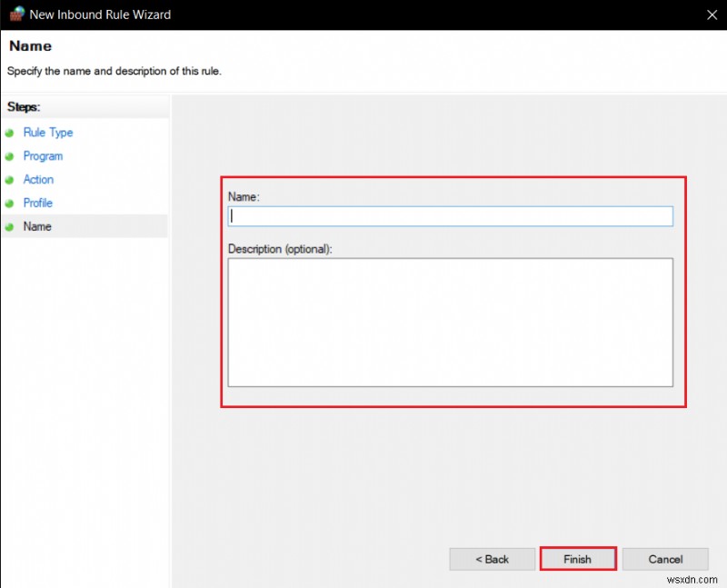Click the green bullet beside Profile

click(10, 204)
